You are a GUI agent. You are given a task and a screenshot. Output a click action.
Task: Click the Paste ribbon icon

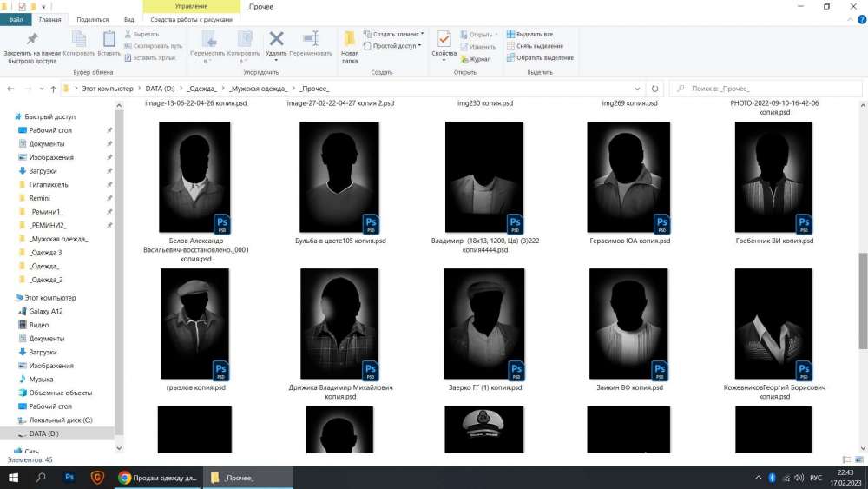tap(109, 39)
